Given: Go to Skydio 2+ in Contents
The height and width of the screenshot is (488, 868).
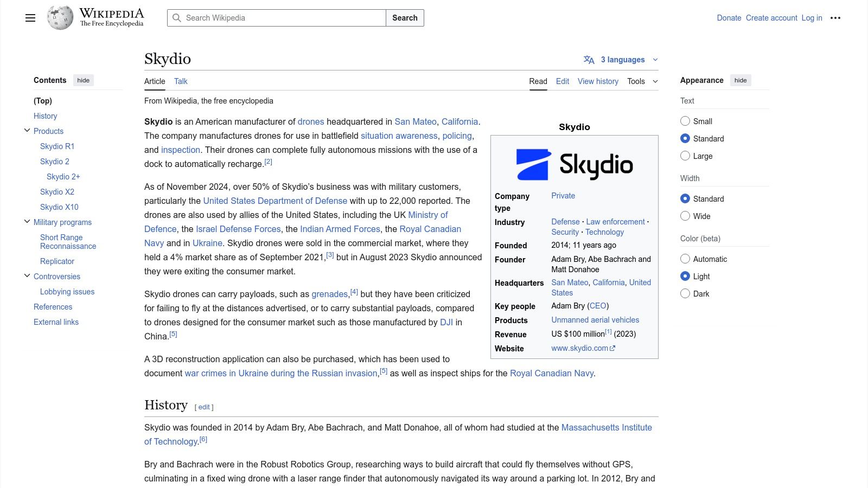Looking at the screenshot, I should (x=63, y=177).
